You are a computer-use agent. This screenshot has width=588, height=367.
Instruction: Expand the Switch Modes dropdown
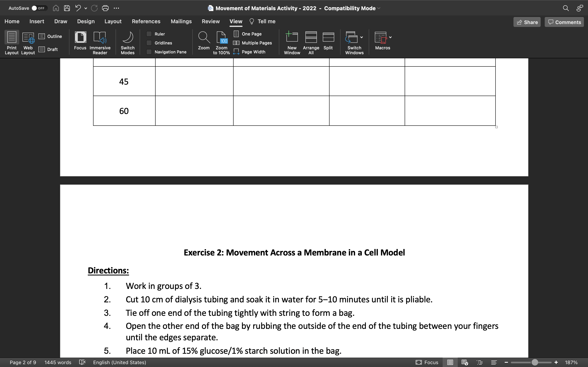[x=128, y=42]
